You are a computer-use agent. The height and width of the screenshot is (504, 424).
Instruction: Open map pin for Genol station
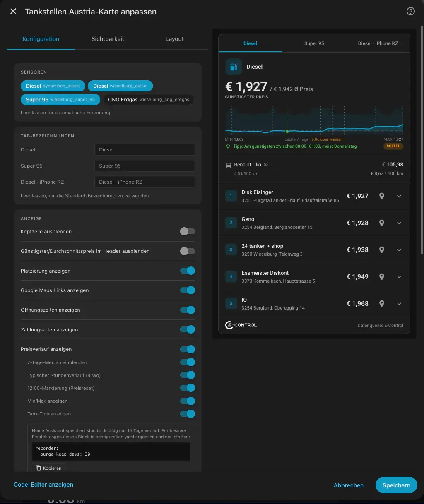tap(382, 223)
